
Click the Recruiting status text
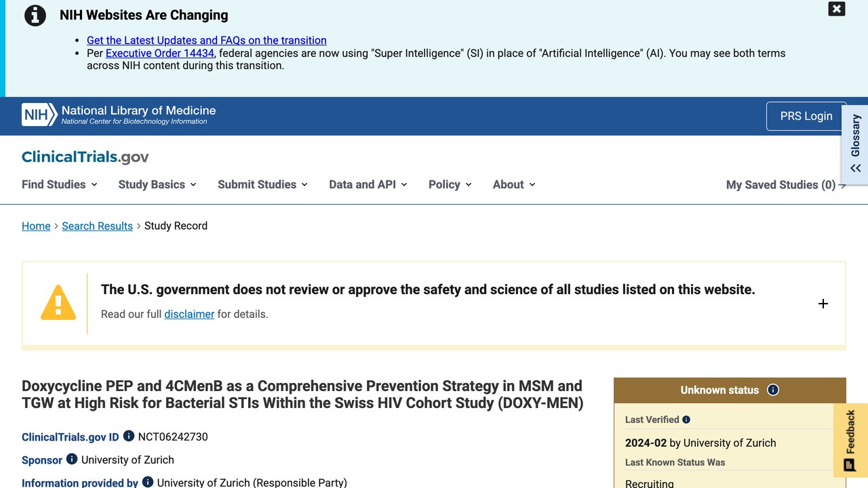click(x=650, y=483)
